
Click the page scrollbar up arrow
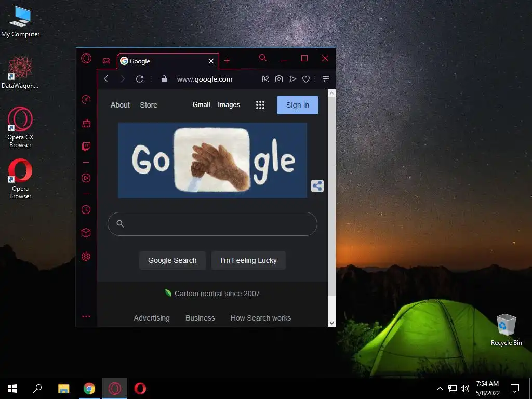tap(332, 94)
